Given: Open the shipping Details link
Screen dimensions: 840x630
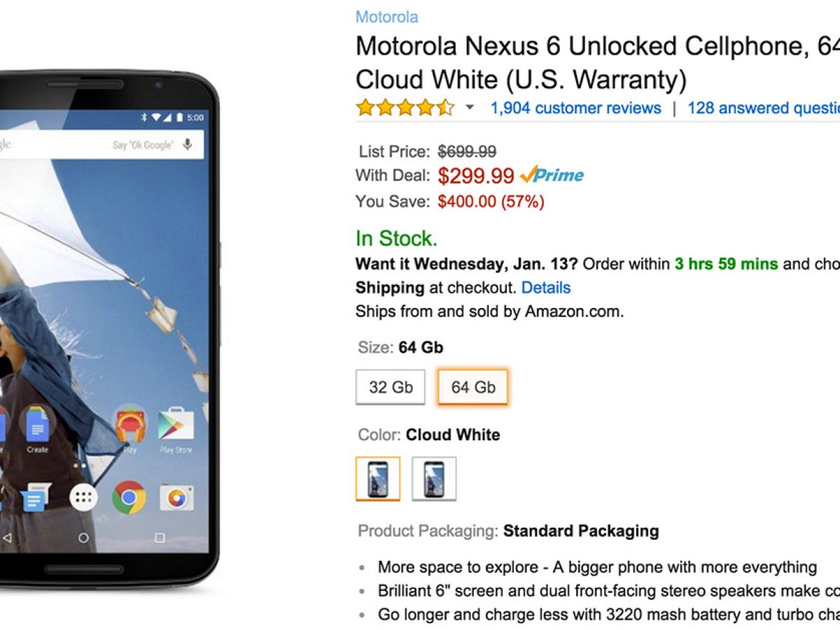Looking at the screenshot, I should pos(546,288).
